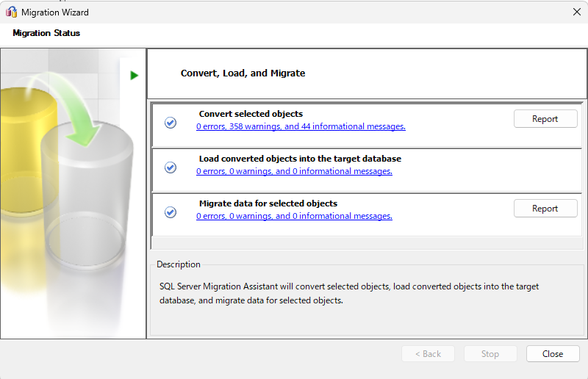Viewport: 588px width, 379px height.
Task: Go to previous page with Back button
Action: 428,354
